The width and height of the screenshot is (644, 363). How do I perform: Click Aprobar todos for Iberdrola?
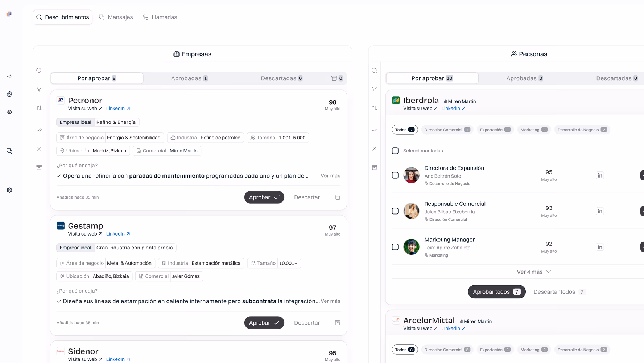pyautogui.click(x=497, y=292)
